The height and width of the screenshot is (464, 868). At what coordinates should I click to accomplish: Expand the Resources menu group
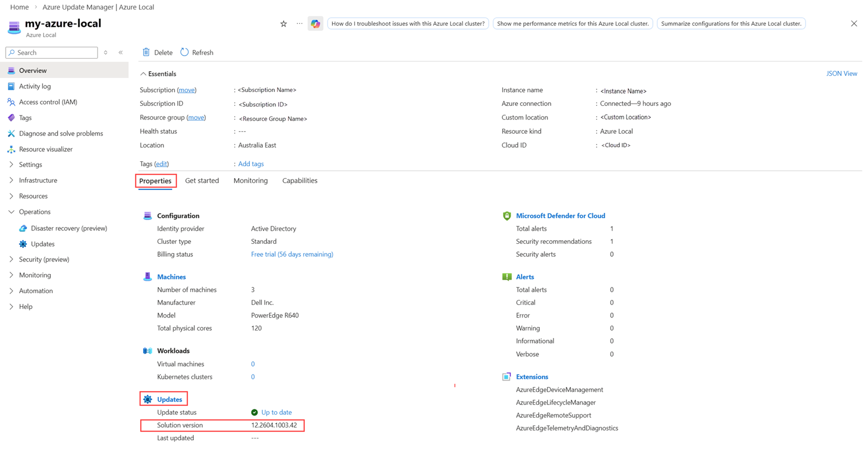(11, 196)
